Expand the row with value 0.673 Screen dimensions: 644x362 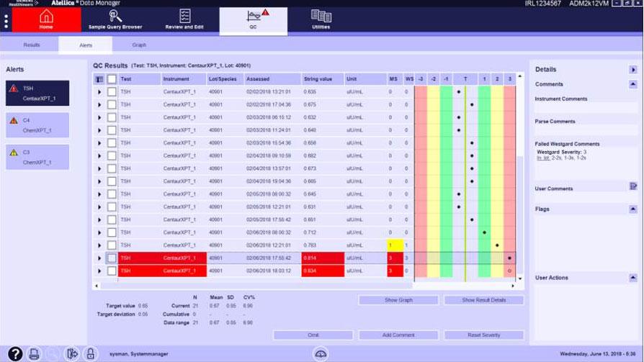pyautogui.click(x=99, y=168)
